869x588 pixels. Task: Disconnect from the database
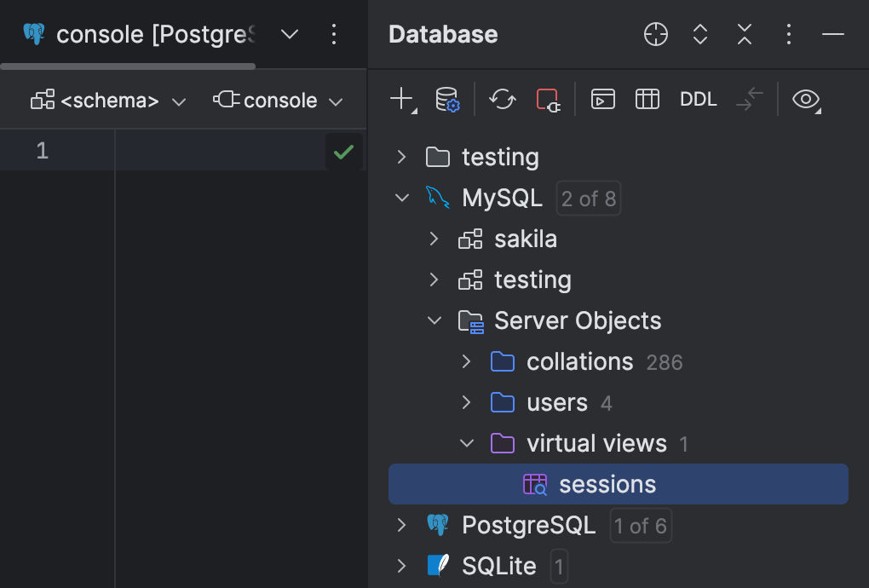coord(549,99)
